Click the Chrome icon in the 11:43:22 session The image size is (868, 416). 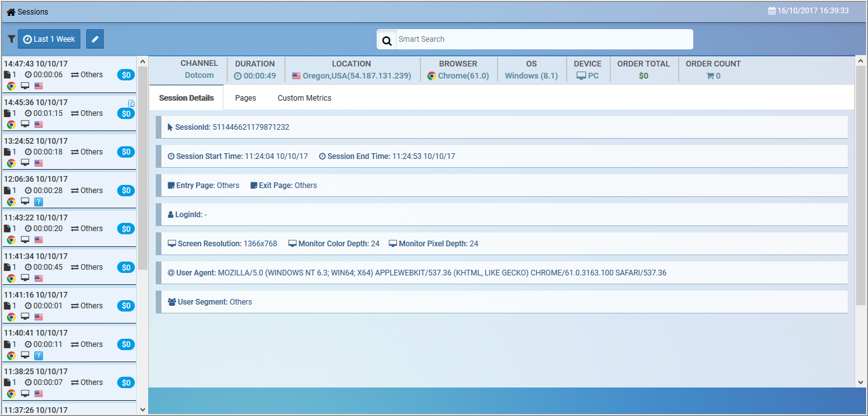pos(11,240)
